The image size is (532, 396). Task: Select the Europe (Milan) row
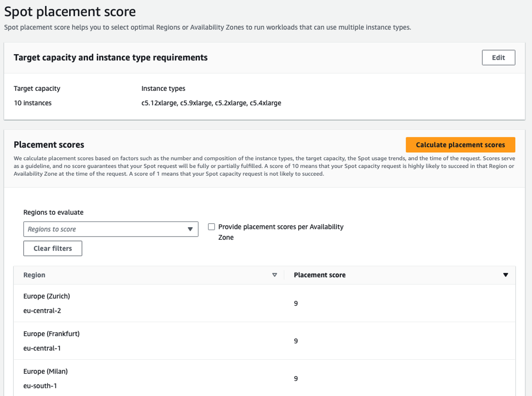(x=265, y=378)
